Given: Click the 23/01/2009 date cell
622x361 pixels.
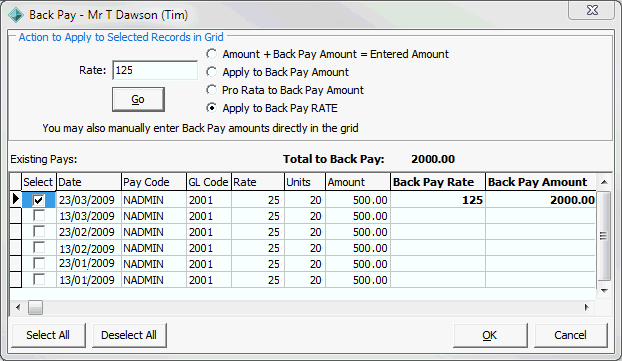Looking at the screenshot, I should coord(89,264).
